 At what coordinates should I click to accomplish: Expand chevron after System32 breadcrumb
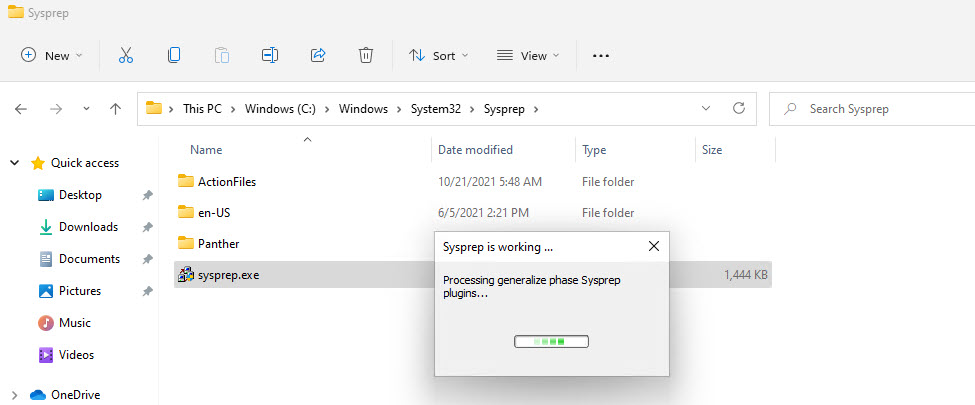(473, 109)
